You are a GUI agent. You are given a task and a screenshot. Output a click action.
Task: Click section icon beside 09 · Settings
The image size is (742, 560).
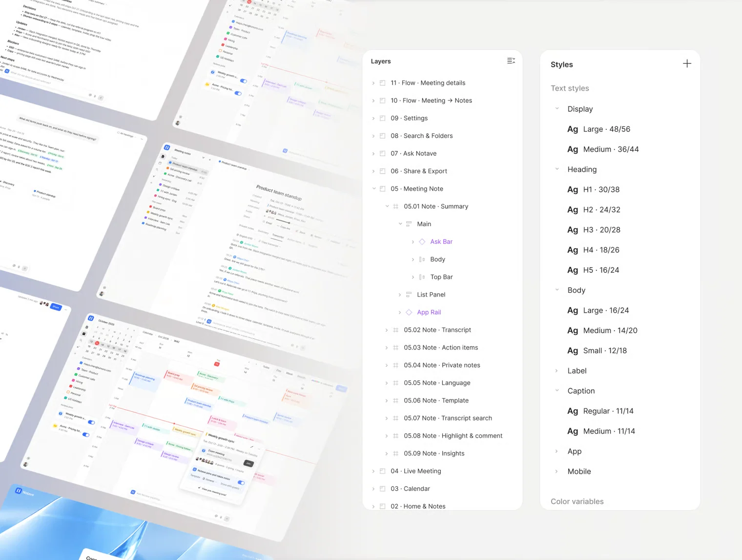pos(383,119)
